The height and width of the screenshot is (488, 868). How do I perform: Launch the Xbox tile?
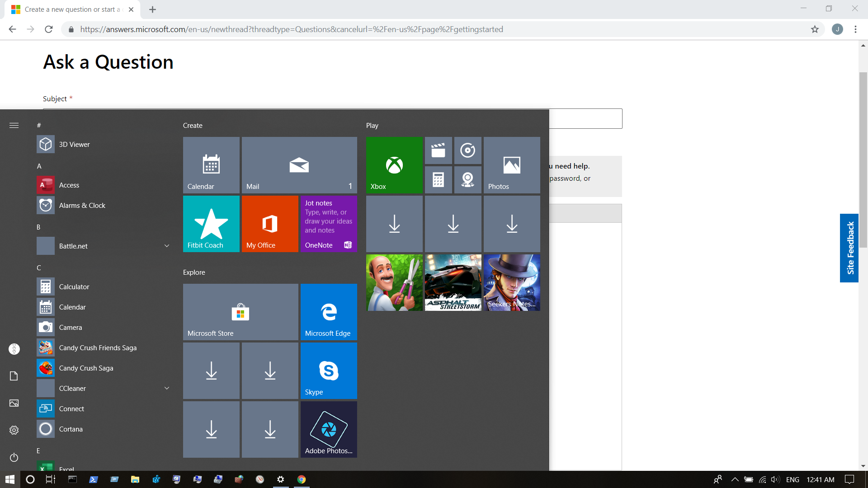[394, 165]
